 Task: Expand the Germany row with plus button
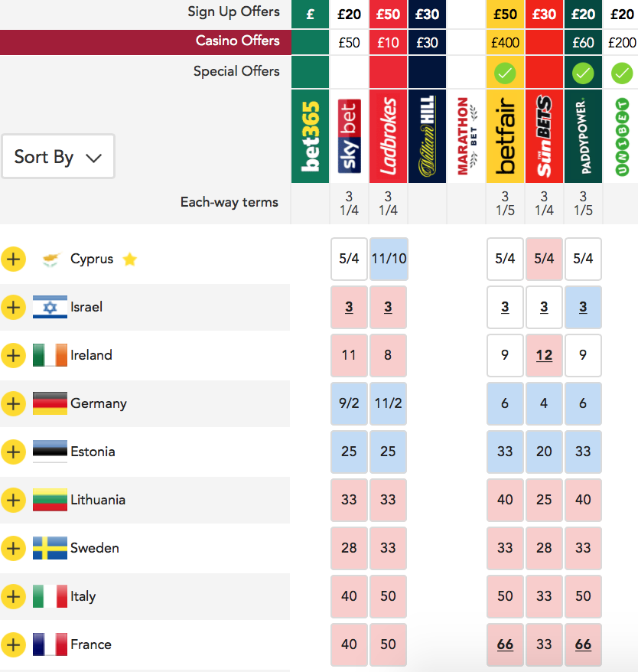pos(13,403)
